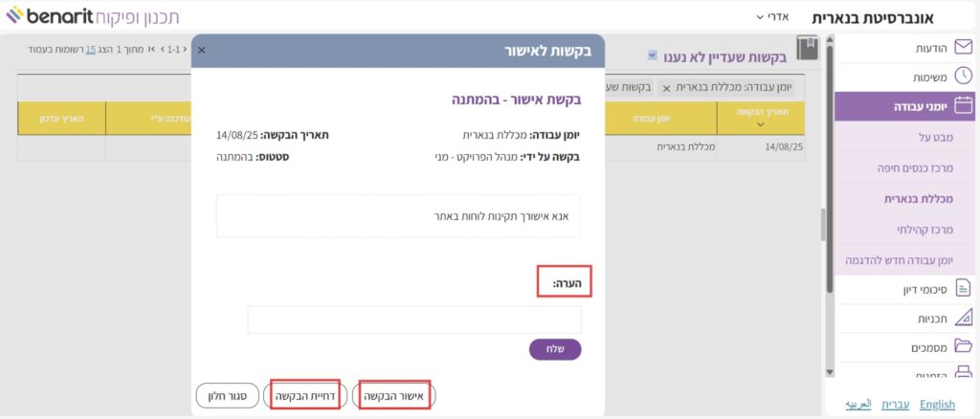Remove the מכללת בנארית filter chip with X
The width and height of the screenshot is (980, 419).
[666, 87]
